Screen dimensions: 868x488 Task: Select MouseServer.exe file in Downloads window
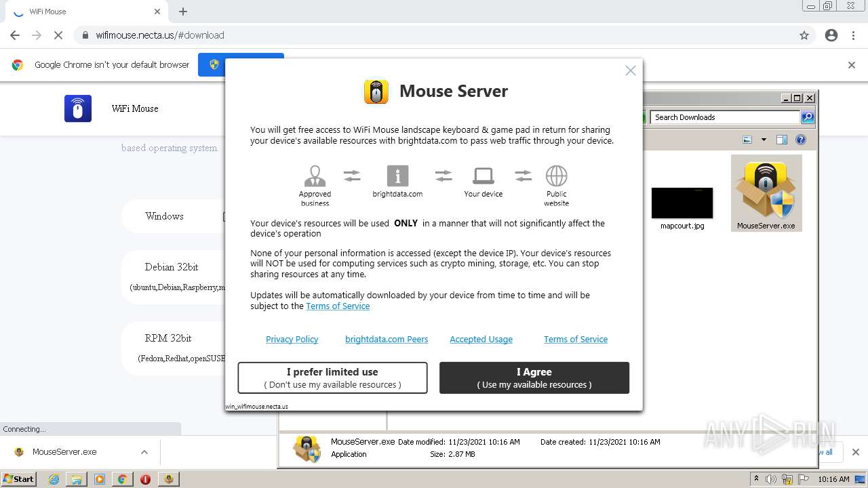click(766, 193)
